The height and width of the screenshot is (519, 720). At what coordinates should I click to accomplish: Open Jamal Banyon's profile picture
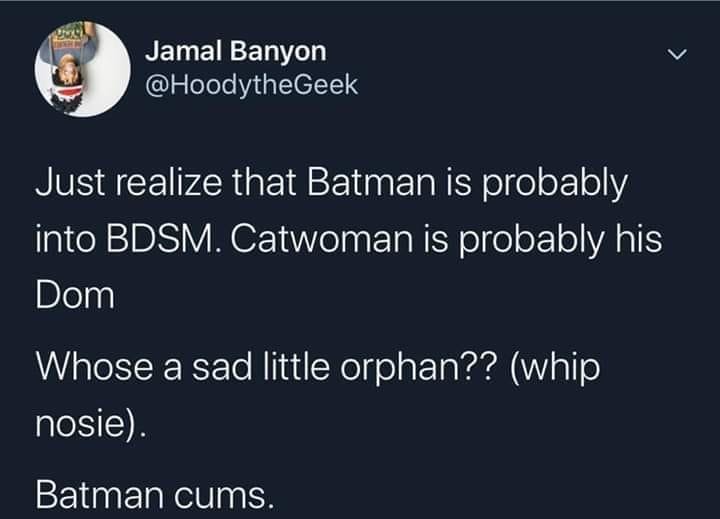pos(83,69)
